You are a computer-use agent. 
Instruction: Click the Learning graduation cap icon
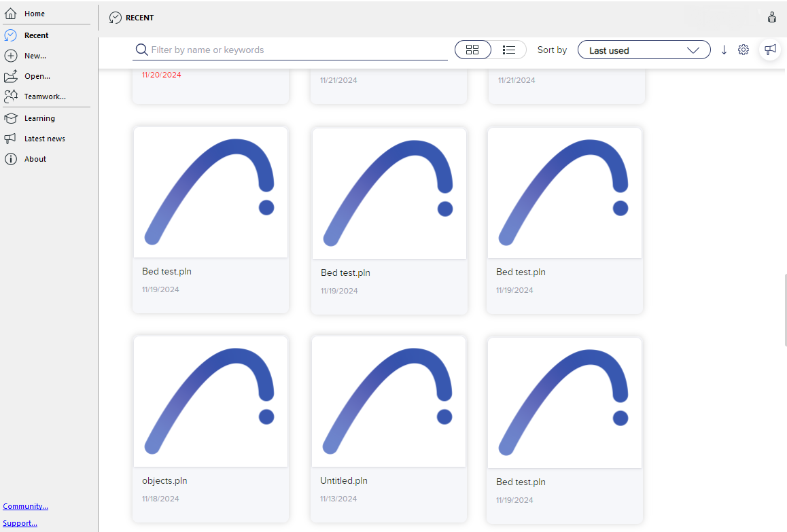point(10,118)
